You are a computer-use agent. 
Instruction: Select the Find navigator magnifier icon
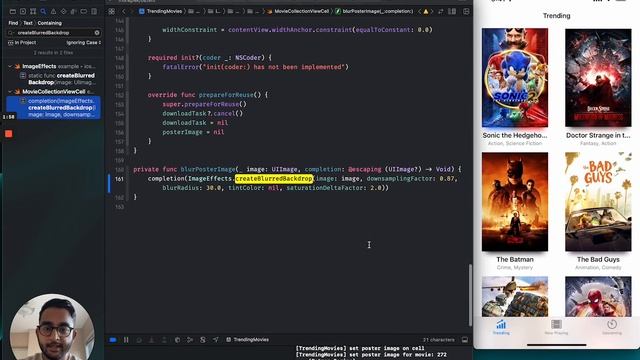[x=43, y=11]
